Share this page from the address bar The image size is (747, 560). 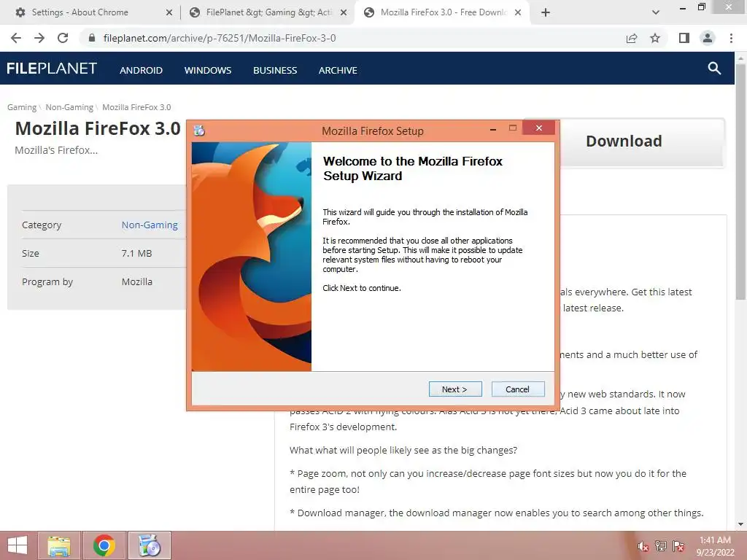tap(632, 38)
